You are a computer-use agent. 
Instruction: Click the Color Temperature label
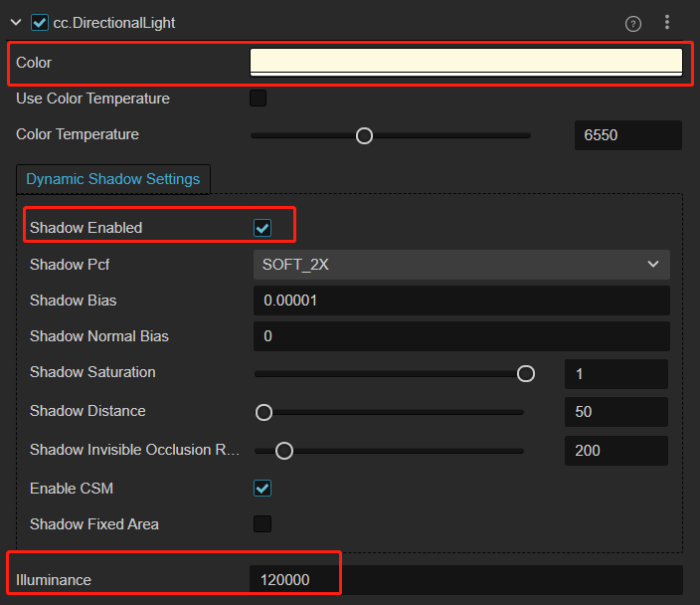point(78,134)
